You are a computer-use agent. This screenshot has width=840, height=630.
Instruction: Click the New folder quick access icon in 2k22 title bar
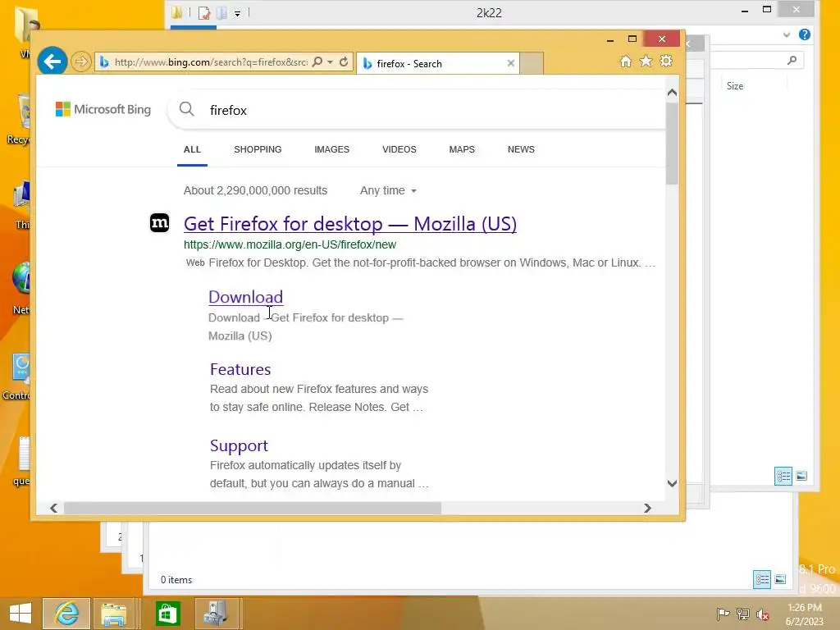[221, 12]
